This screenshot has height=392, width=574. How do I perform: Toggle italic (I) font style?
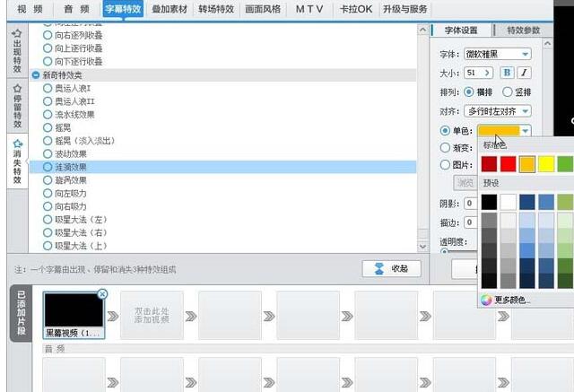523,73
